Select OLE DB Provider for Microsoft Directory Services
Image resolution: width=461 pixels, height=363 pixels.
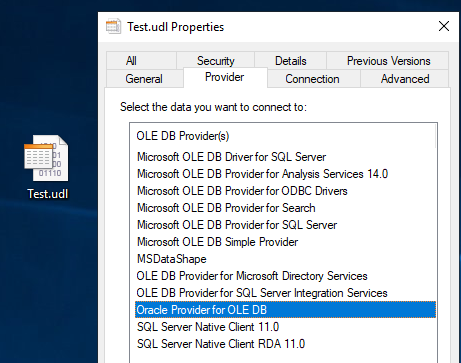[252, 276]
